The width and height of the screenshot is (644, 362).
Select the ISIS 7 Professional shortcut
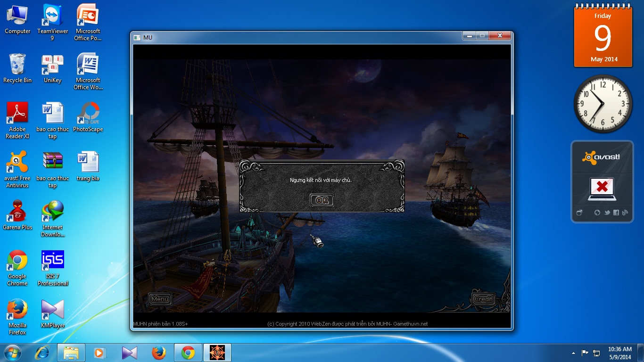[x=52, y=268]
